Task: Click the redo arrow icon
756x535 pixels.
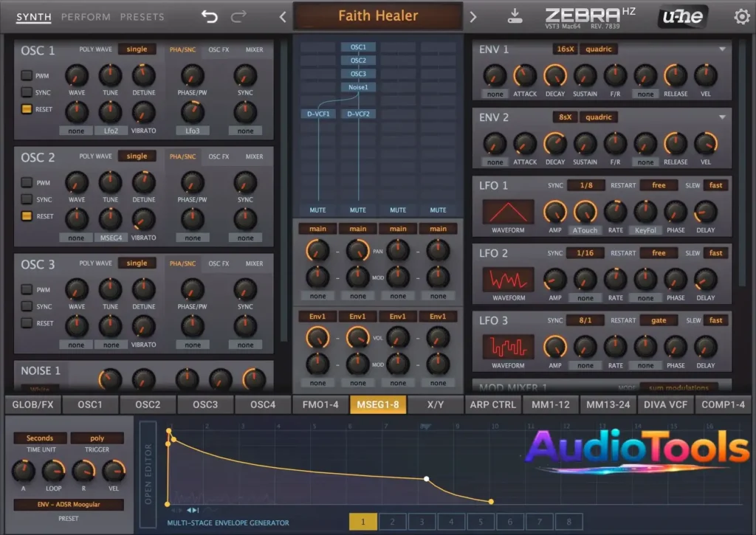Action: coord(238,17)
